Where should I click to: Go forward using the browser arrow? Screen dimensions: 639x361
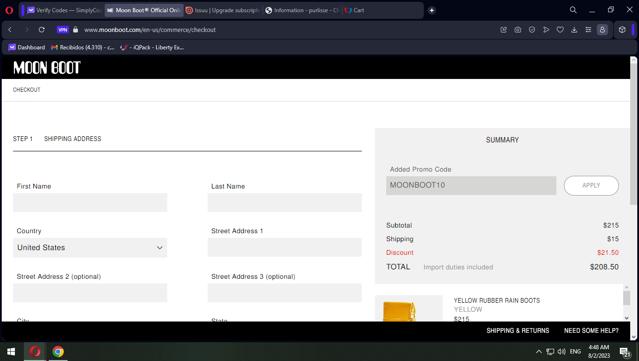pos(26,30)
